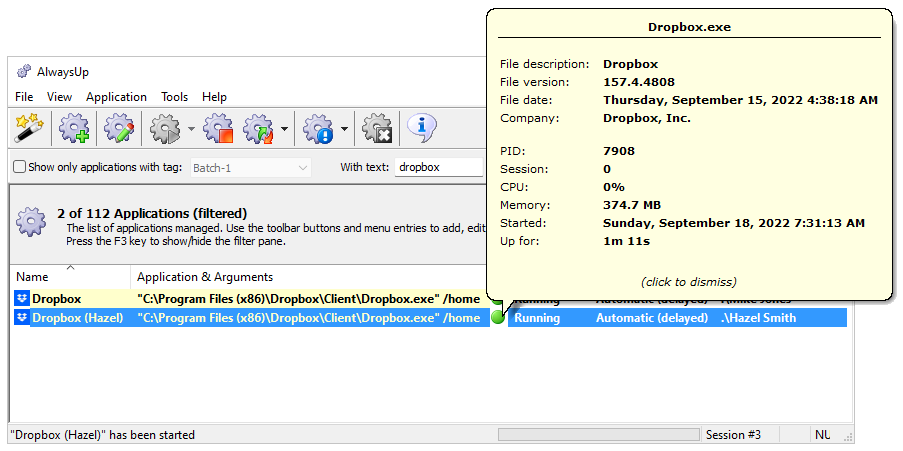The height and width of the screenshot is (451, 903).
Task: Open the View menu
Action: [59, 97]
